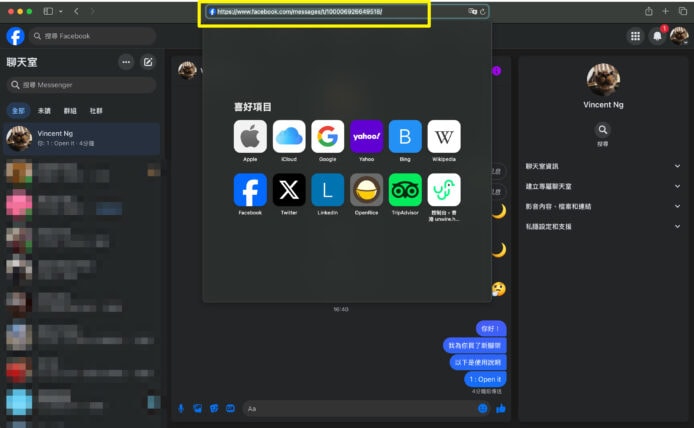694x428 pixels.
Task: Select the Vincent Ng conversation
Action: [x=80, y=138]
